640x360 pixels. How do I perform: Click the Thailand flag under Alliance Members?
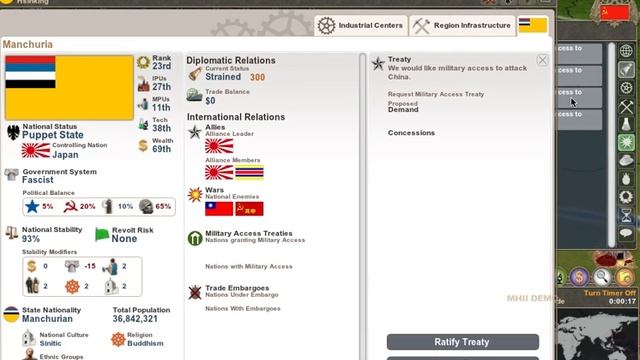[x=249, y=173]
